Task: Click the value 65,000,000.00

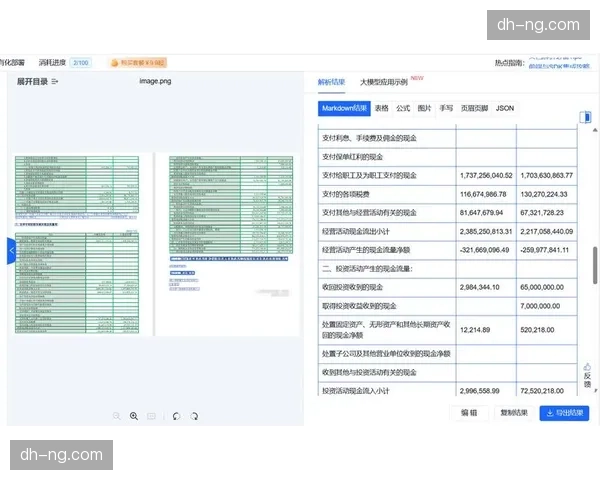Action: click(542, 287)
